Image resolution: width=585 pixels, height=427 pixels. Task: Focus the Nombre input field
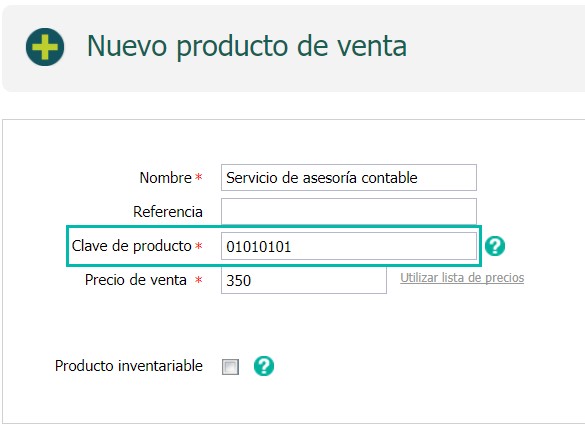[348, 178]
